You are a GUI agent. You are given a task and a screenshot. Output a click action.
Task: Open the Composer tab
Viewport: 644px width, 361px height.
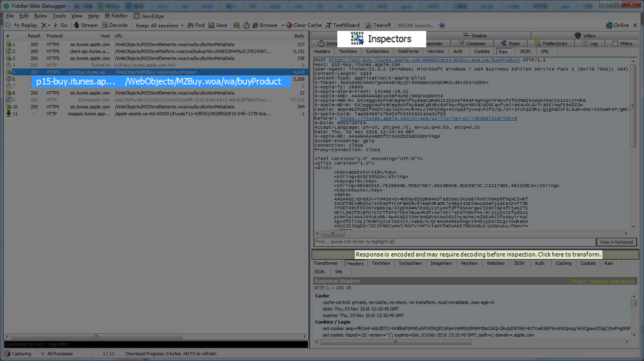(x=472, y=44)
